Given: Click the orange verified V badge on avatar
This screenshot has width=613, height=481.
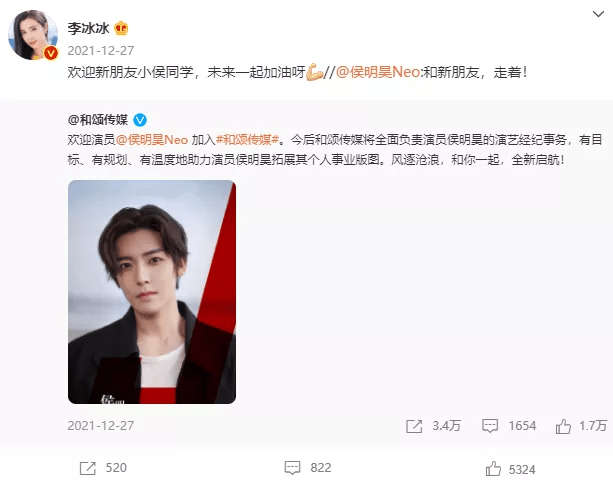Looking at the screenshot, I should coord(51,53).
